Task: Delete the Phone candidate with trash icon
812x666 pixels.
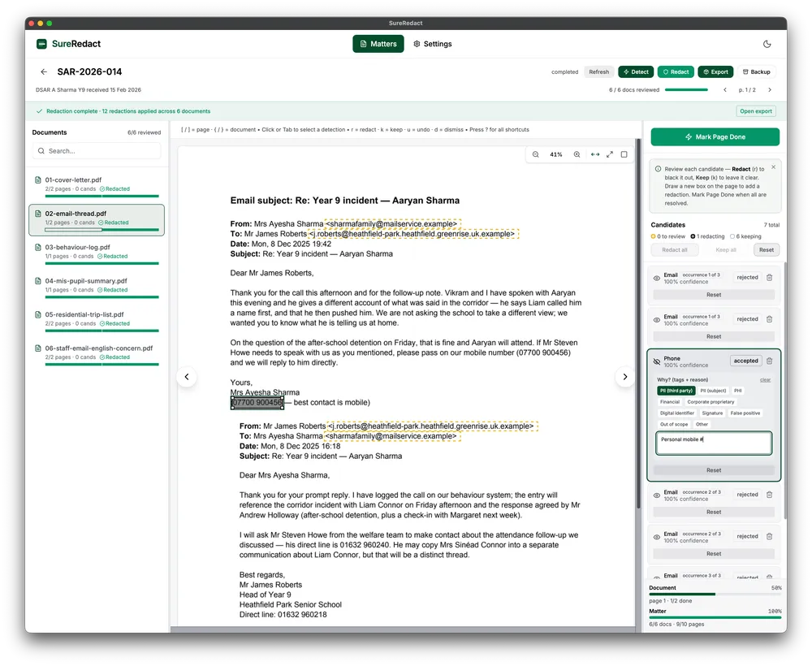Action: [770, 361]
